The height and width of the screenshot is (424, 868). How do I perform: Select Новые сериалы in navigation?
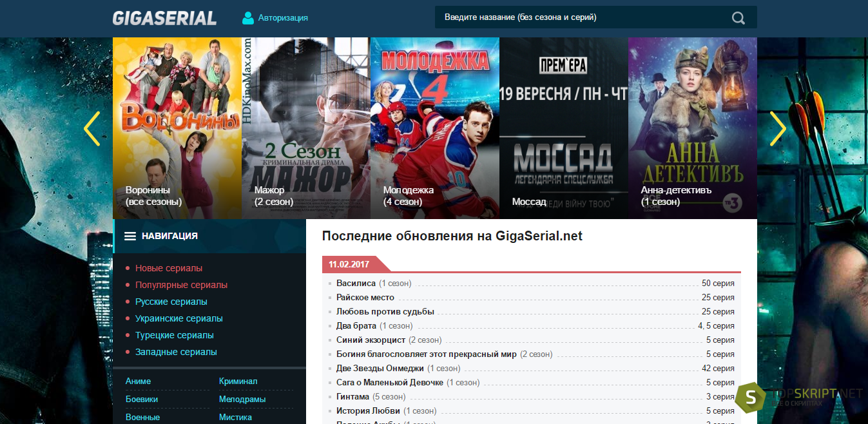169,268
